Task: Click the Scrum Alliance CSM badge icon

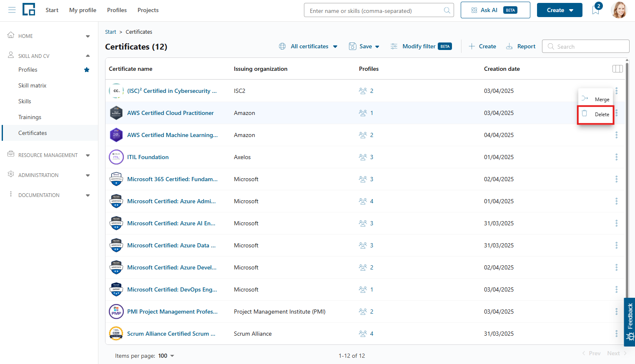Action: [x=116, y=334]
